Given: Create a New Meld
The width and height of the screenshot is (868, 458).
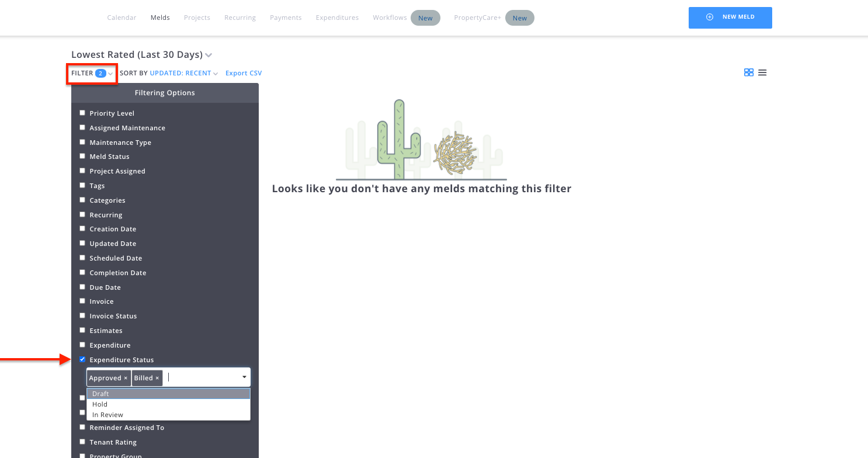Looking at the screenshot, I should pyautogui.click(x=730, y=18).
